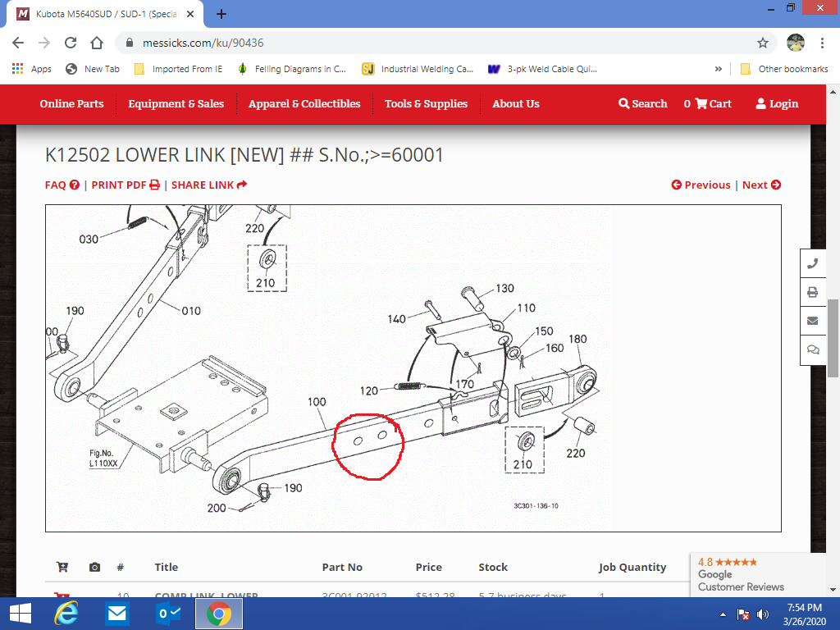This screenshot has width=840, height=630.
Task: Open the Imported From IE bookmark folder
Action: [178, 69]
